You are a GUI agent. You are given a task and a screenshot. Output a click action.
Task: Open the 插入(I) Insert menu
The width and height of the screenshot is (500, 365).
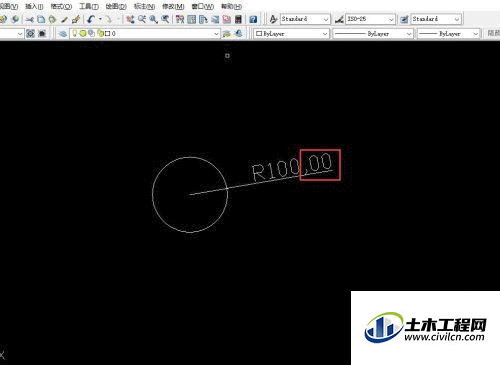[x=34, y=6]
